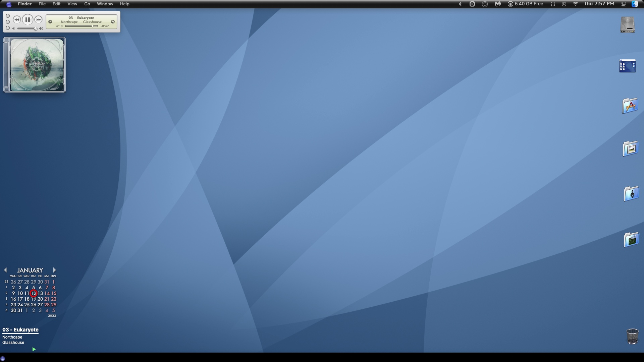644x362 pixels.
Task: Click the track progress bar in player
Action: point(81,26)
